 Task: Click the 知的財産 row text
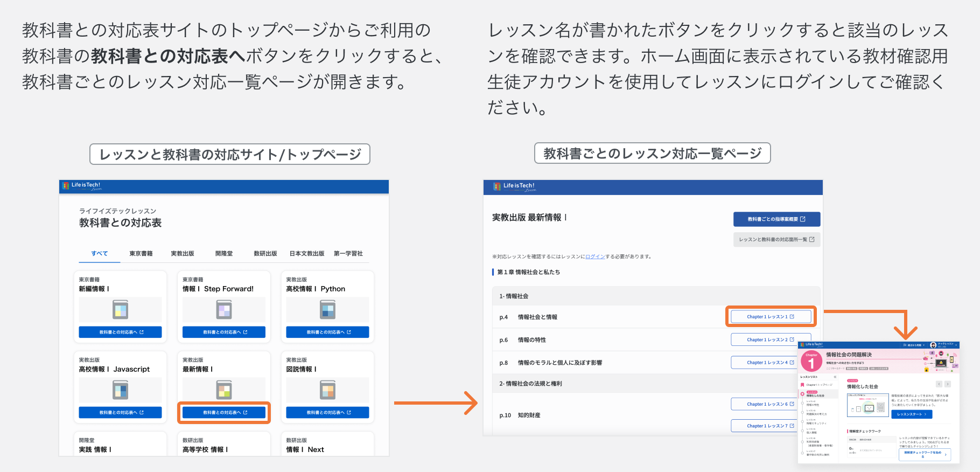(x=529, y=415)
